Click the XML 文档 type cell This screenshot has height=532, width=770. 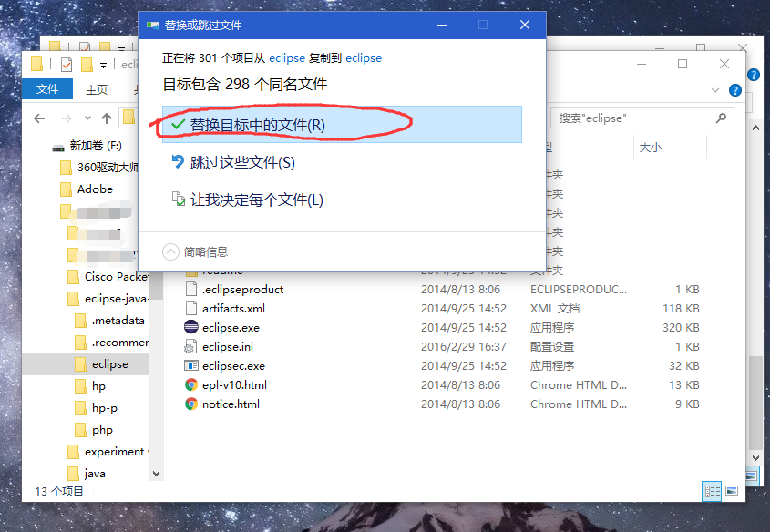[555, 308]
